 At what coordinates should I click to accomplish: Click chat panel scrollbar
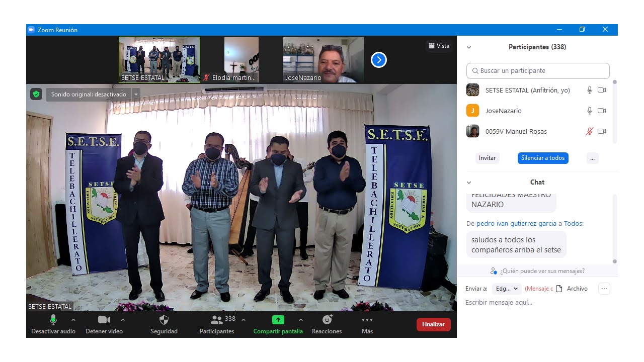click(614, 228)
